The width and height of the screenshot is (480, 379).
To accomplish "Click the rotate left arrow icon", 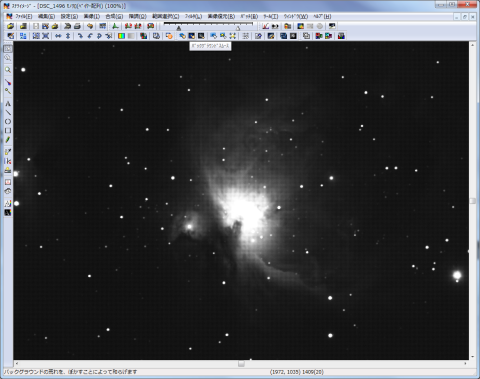I will point(90,36).
